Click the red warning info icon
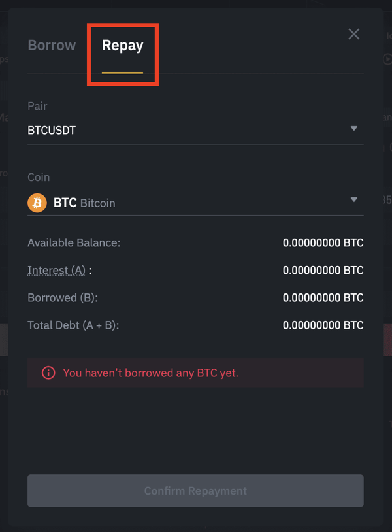Screen dimensions: 392x532 point(48,373)
